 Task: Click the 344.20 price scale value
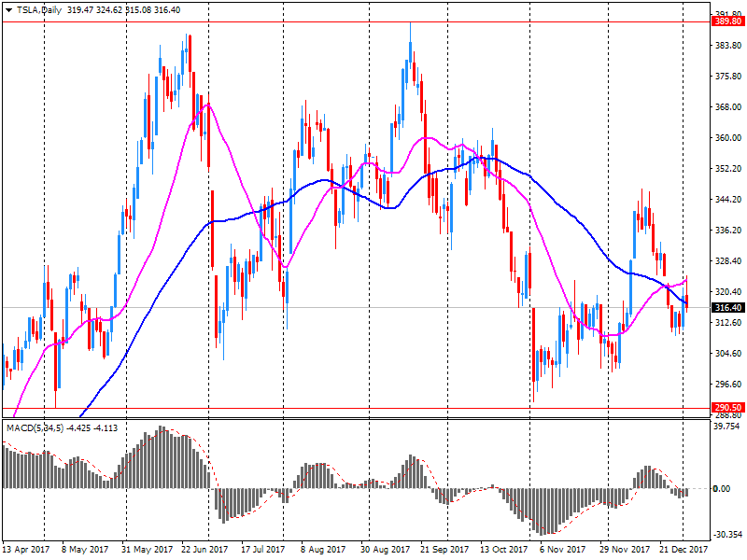[x=726, y=199]
